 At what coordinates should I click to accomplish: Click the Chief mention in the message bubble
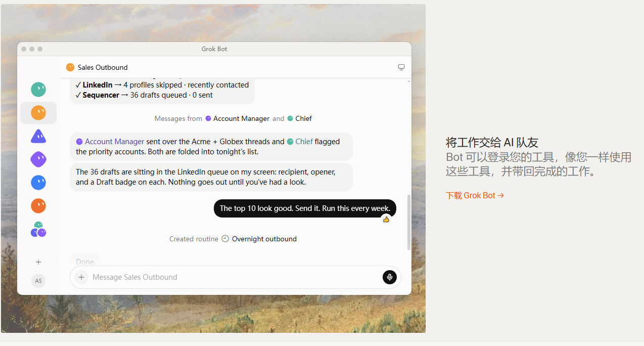point(300,142)
